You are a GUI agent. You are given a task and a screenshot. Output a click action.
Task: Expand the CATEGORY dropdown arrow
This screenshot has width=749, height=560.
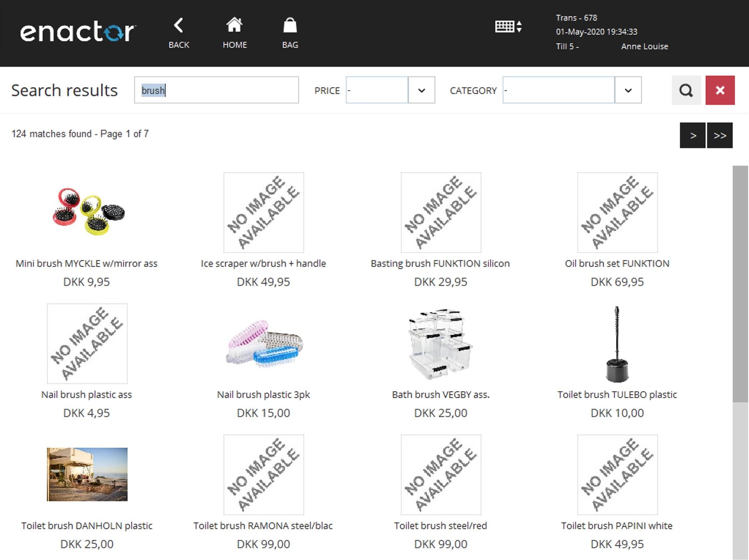[x=628, y=91]
